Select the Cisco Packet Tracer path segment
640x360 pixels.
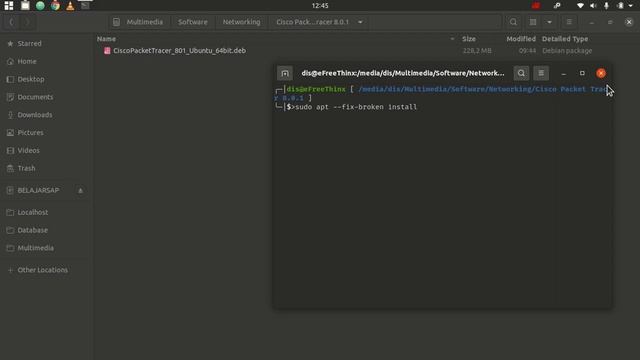click(x=313, y=22)
